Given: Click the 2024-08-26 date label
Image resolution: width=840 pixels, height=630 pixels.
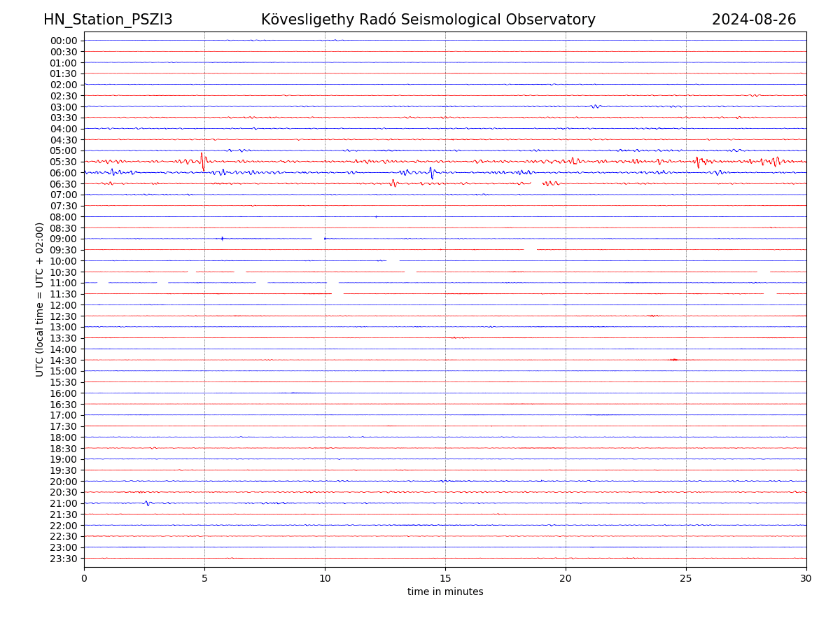Looking at the screenshot, I should (x=753, y=20).
